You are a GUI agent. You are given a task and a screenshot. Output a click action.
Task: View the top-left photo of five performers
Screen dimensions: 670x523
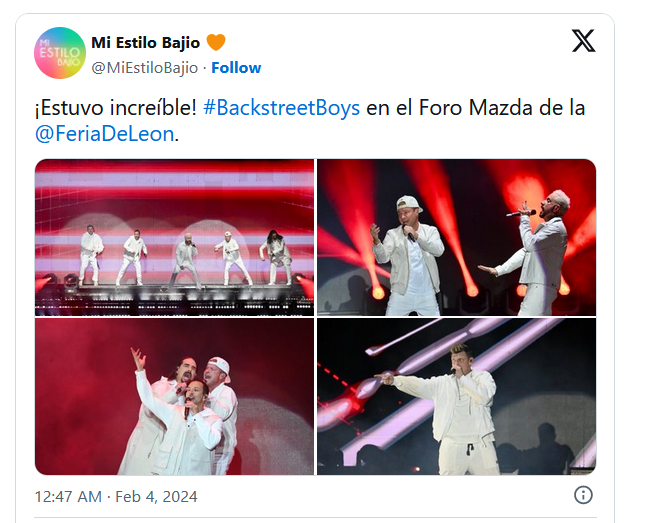pyautogui.click(x=174, y=236)
